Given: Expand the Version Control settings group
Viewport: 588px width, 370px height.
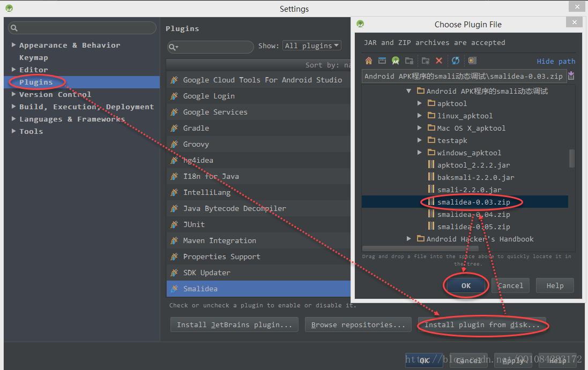Looking at the screenshot, I should point(13,94).
